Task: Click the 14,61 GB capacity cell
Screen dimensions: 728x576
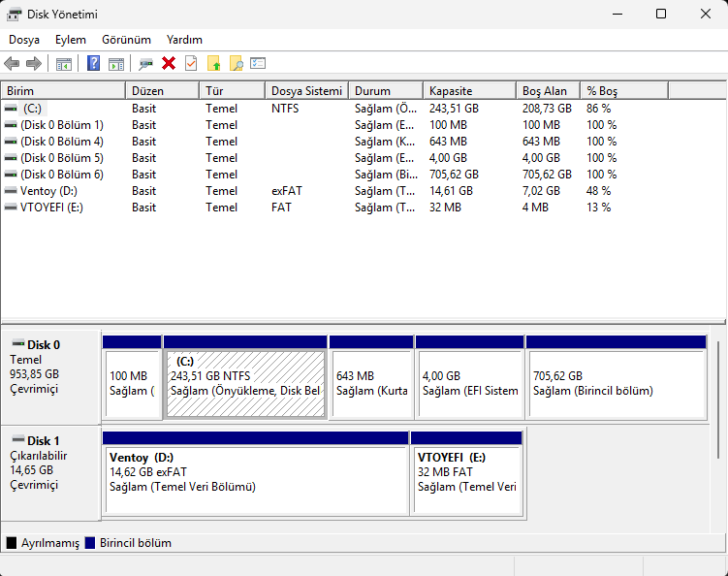Action: click(x=451, y=191)
